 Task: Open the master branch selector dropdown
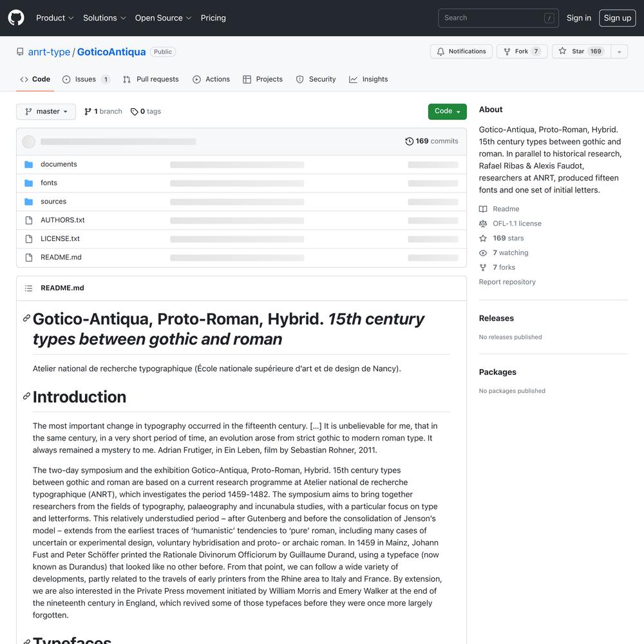tap(46, 111)
